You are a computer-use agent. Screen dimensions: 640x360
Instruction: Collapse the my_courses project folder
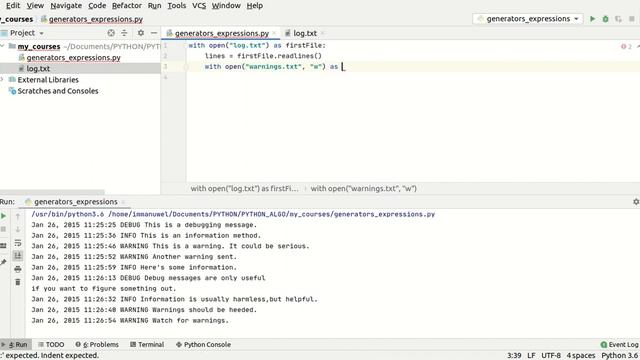click(x=2, y=46)
